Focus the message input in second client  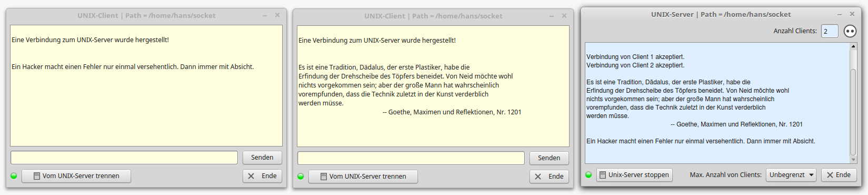[x=411, y=158]
